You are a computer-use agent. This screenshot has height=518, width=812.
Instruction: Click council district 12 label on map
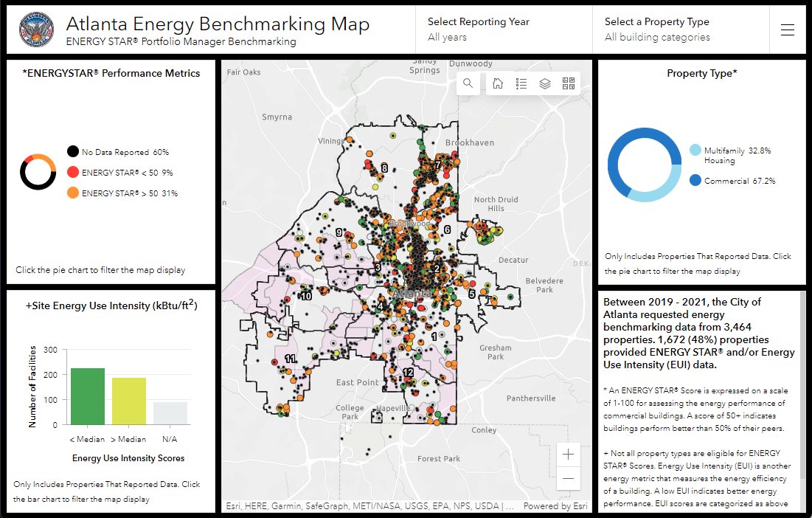tap(408, 372)
